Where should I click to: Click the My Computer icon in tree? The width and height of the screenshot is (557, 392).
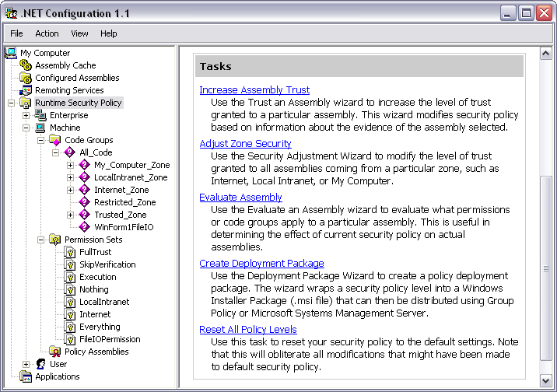click(11, 53)
